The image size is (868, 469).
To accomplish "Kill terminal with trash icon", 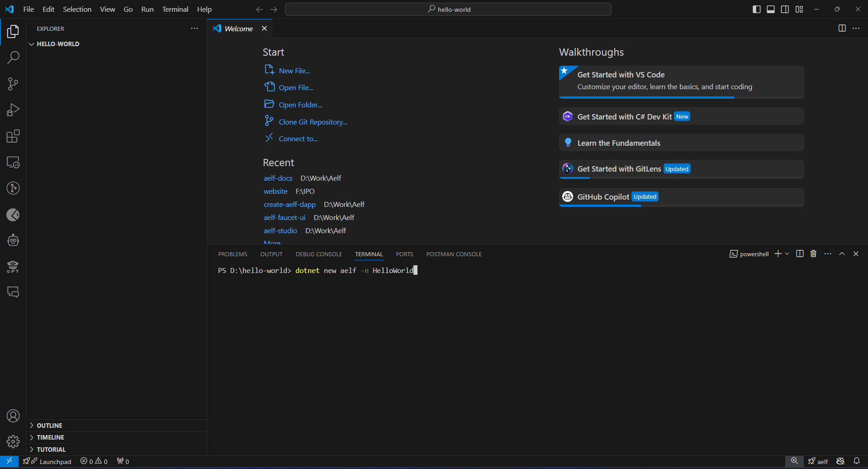I will [813, 254].
